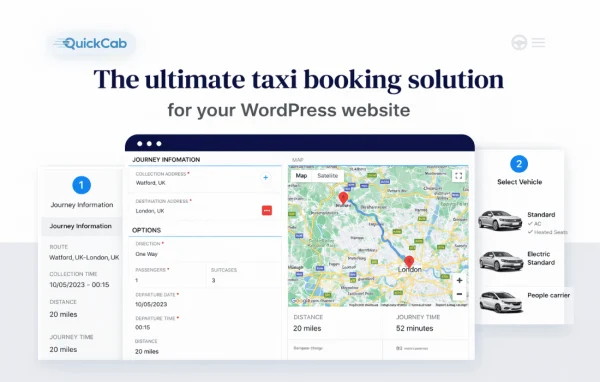
Task: Click the Collection Address field Watford, UK
Action: pos(205,179)
